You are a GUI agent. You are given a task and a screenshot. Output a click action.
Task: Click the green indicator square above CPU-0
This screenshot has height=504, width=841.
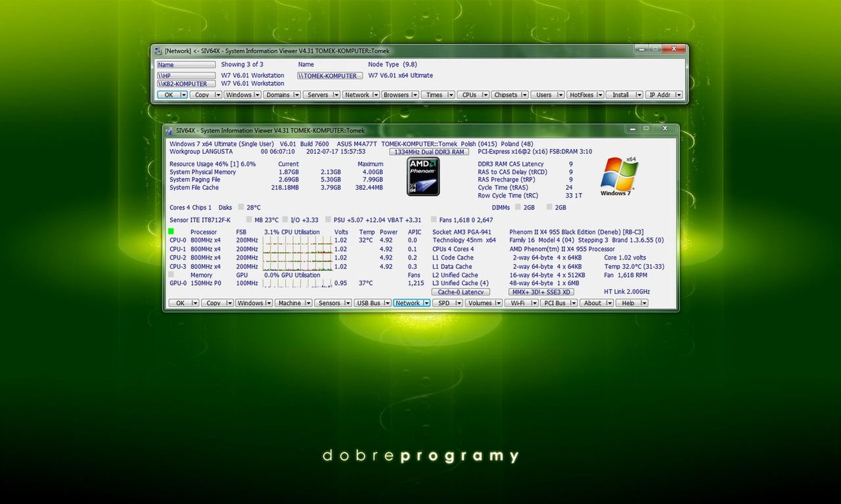click(171, 231)
